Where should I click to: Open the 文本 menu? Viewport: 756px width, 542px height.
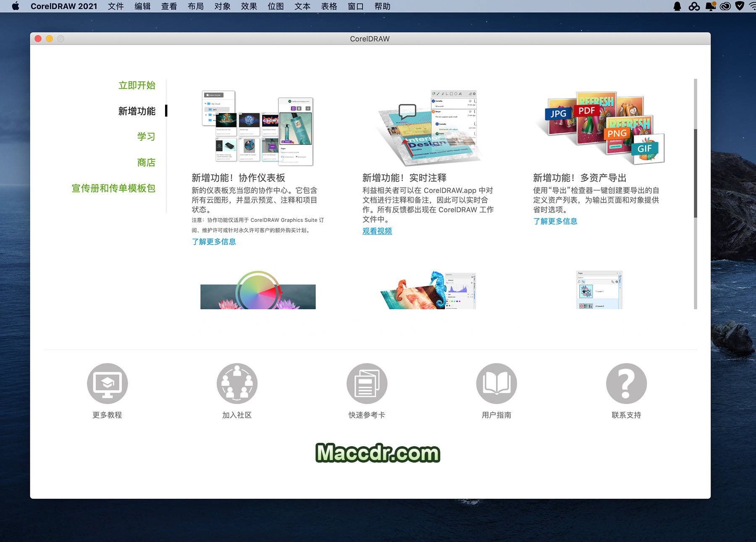pos(302,6)
